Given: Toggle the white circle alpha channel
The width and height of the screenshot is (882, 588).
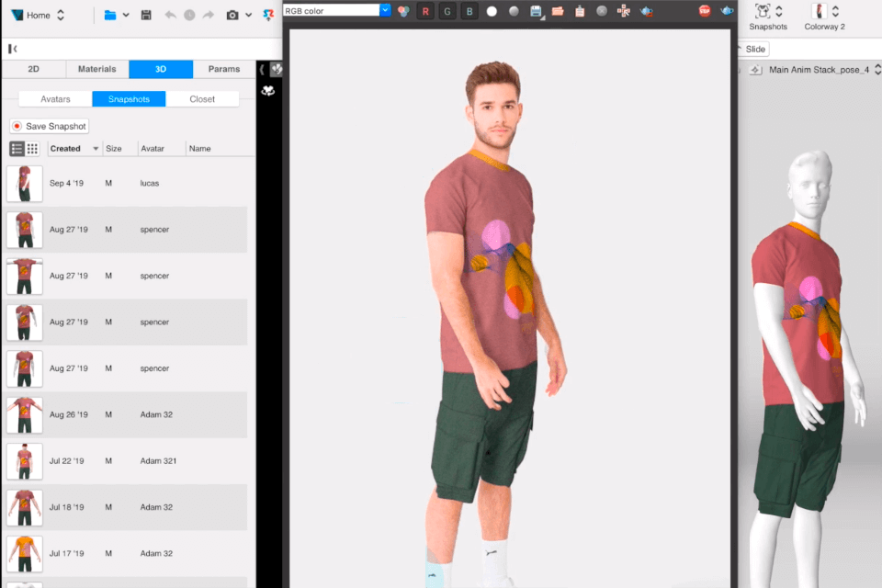Looking at the screenshot, I should coord(492,11).
